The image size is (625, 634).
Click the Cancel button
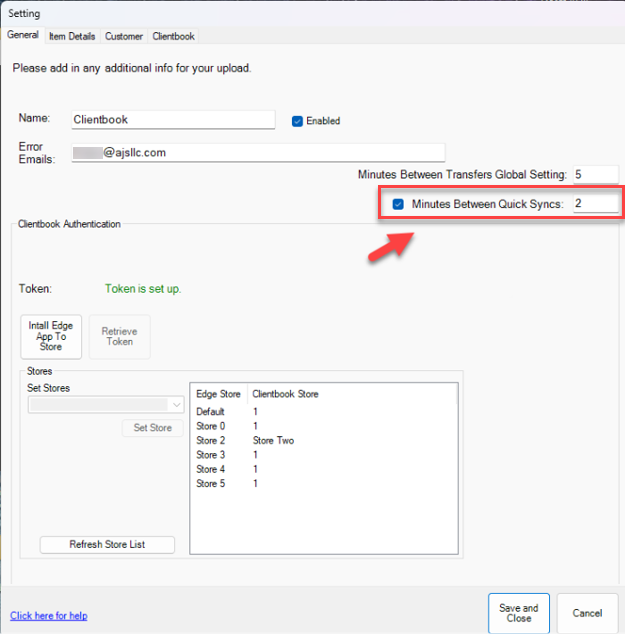587,613
